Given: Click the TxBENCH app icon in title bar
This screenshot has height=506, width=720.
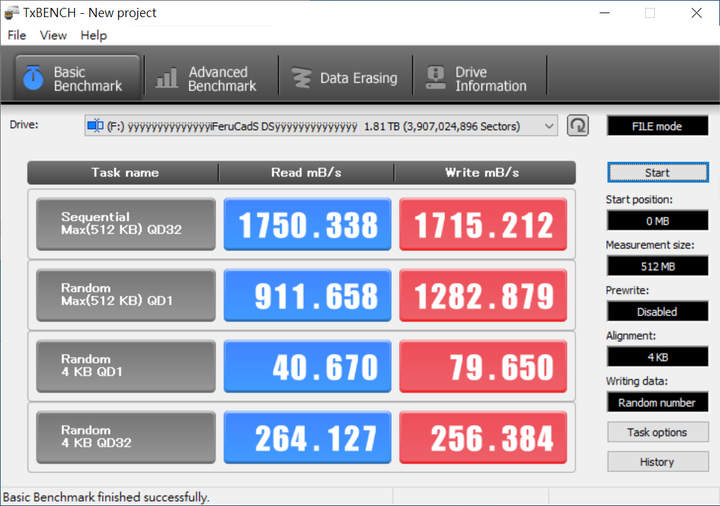Looking at the screenshot, I should 11,13.
